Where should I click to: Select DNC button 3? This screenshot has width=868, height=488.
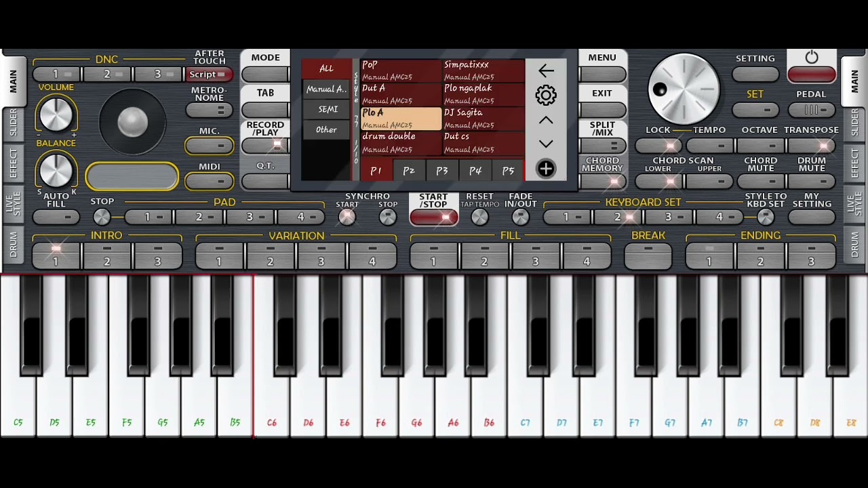[159, 75]
